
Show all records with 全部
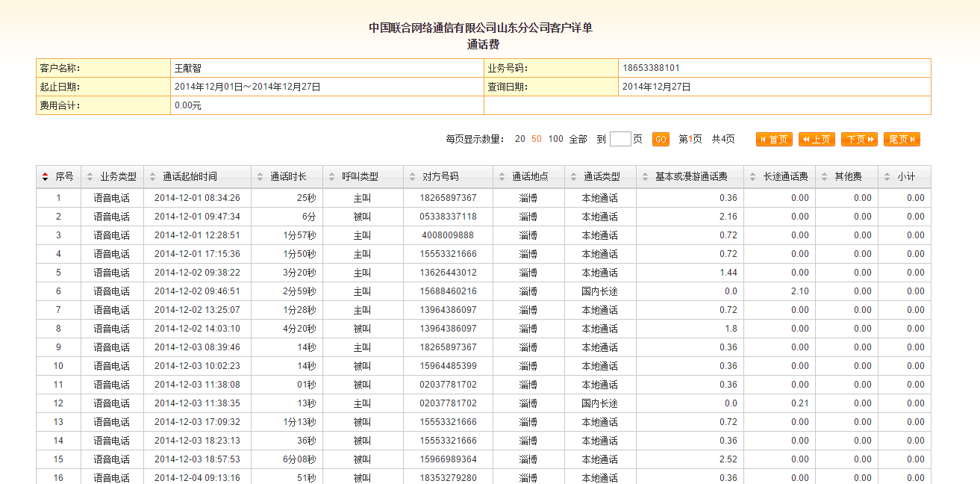click(578, 139)
